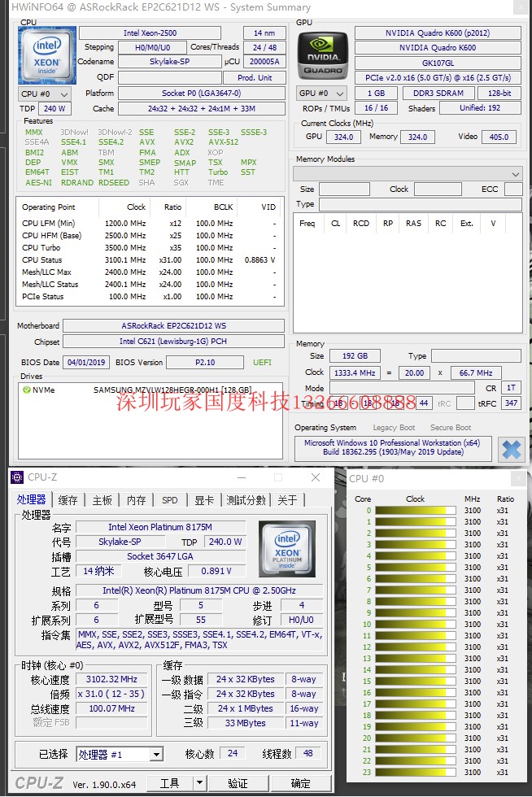Click the Xeon Platinum logo in CPU-Z
Screen dimensions: 532x797
[x=287, y=548]
